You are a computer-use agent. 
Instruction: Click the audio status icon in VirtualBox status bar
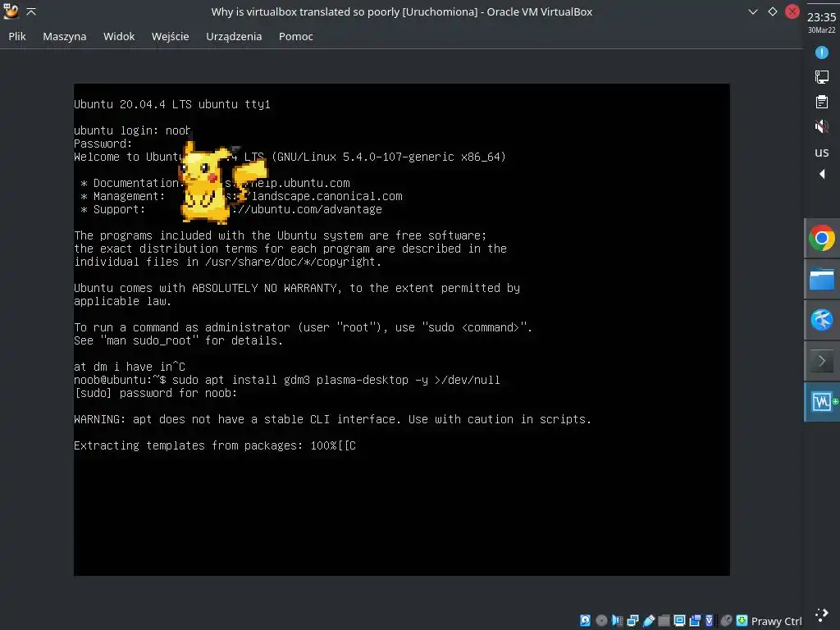point(617,620)
